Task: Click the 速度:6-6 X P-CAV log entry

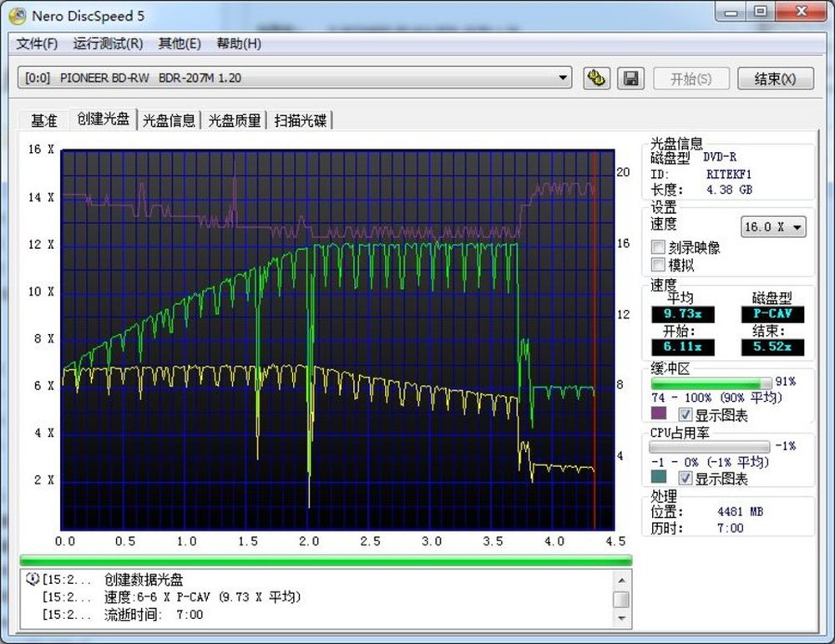Action: [x=202, y=597]
